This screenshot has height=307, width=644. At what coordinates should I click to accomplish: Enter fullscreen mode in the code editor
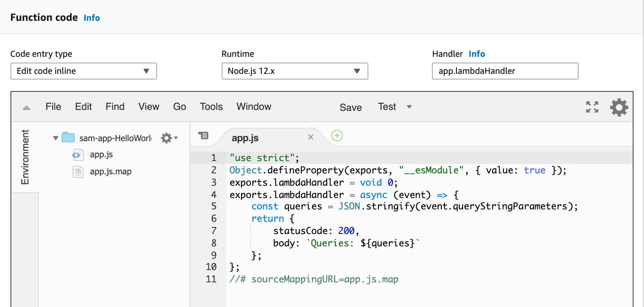tap(592, 107)
